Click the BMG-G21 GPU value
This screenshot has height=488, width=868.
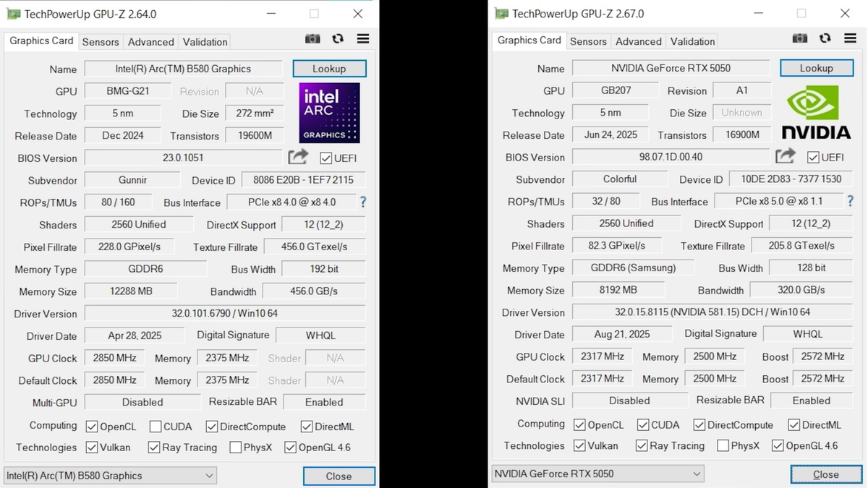pyautogui.click(x=128, y=91)
